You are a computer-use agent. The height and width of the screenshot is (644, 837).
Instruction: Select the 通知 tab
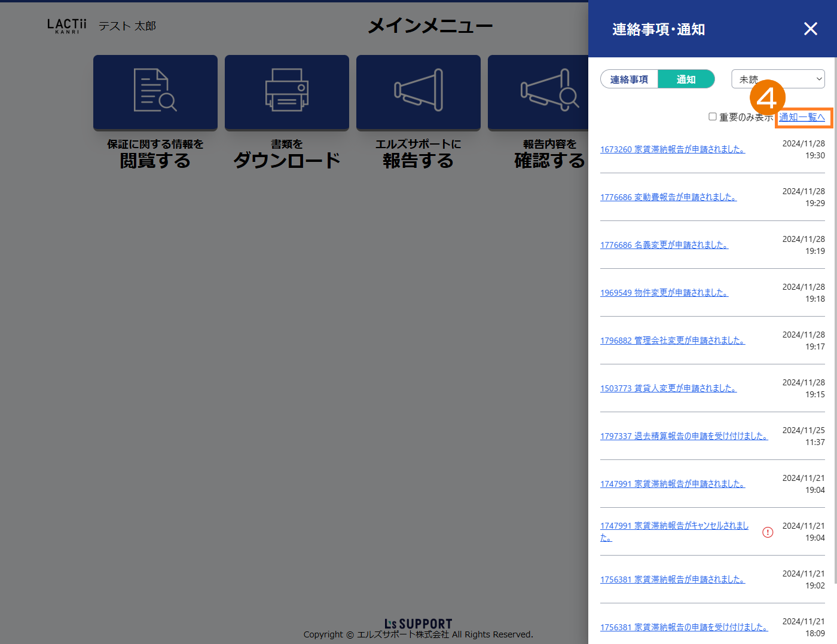point(686,79)
